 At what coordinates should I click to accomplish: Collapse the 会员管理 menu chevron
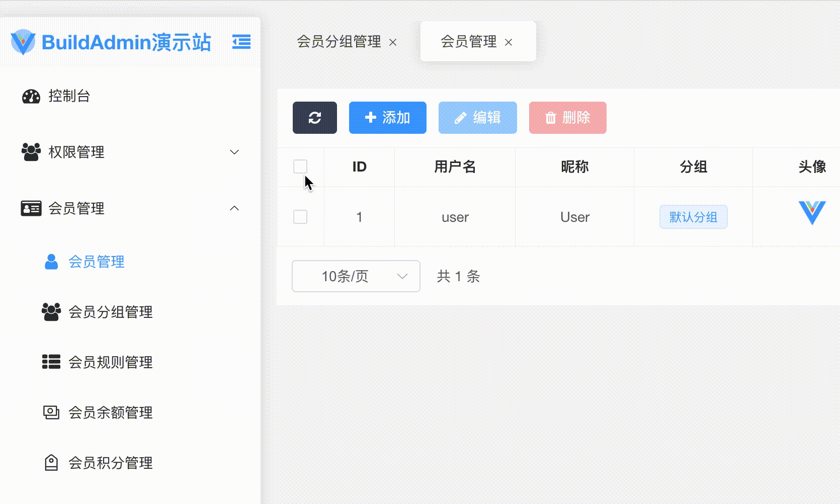pyautogui.click(x=234, y=208)
